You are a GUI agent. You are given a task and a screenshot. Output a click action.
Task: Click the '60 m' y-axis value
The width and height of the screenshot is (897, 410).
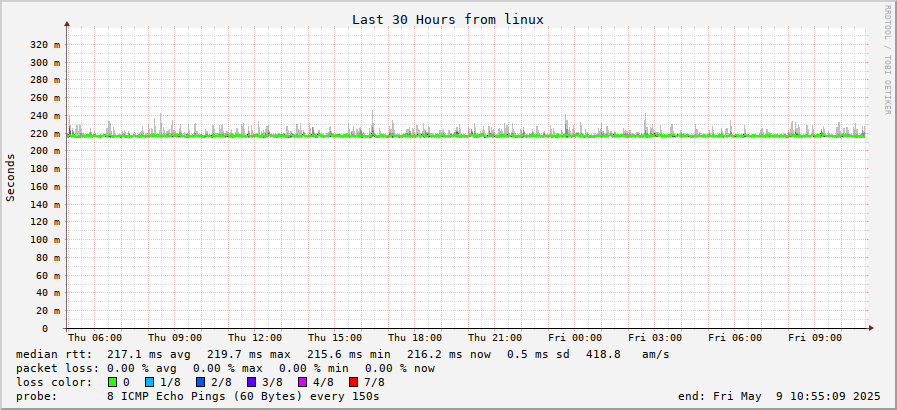(47, 275)
